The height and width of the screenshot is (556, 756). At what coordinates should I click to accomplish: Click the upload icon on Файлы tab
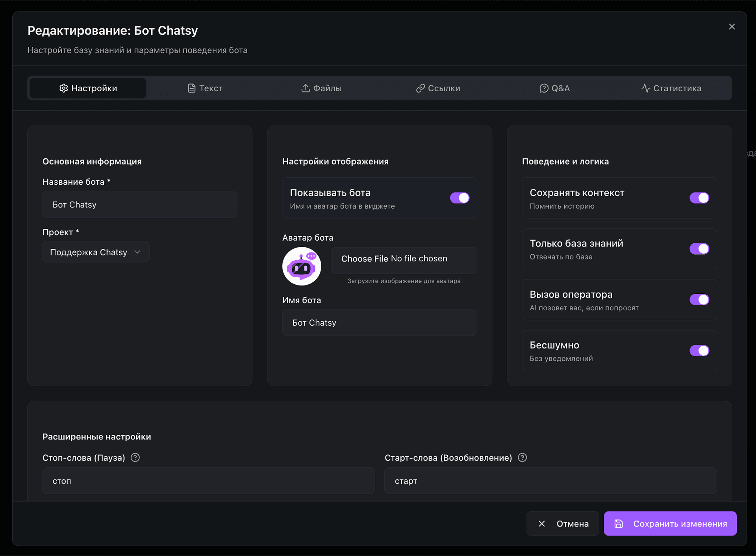pos(306,88)
